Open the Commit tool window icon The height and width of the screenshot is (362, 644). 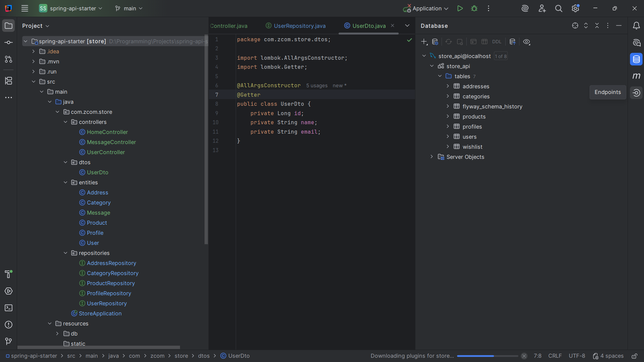point(8,42)
